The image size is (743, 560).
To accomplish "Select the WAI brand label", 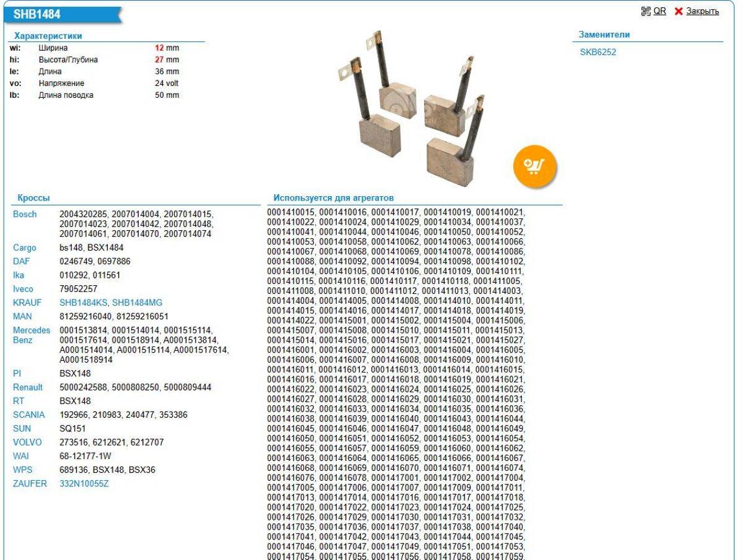I will (21, 456).
